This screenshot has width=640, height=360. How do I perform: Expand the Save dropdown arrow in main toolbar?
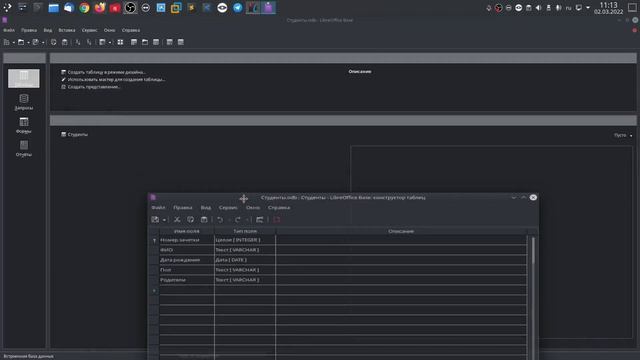[x=43, y=42]
